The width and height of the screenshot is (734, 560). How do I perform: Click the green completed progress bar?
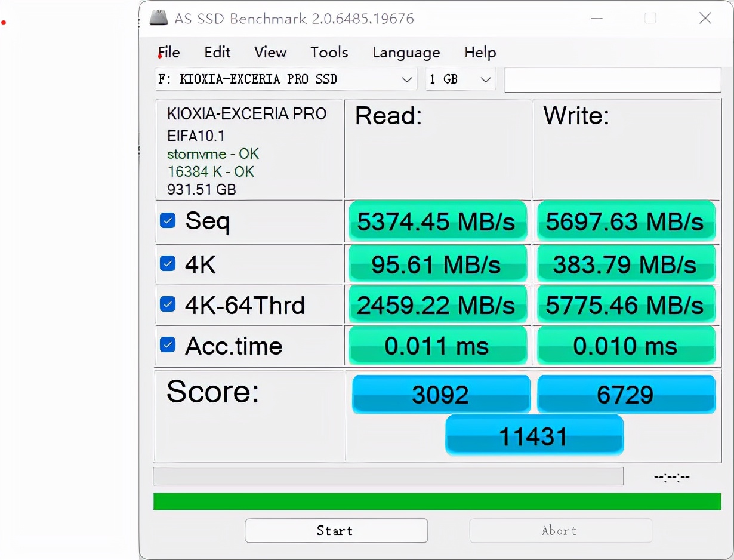click(x=437, y=501)
